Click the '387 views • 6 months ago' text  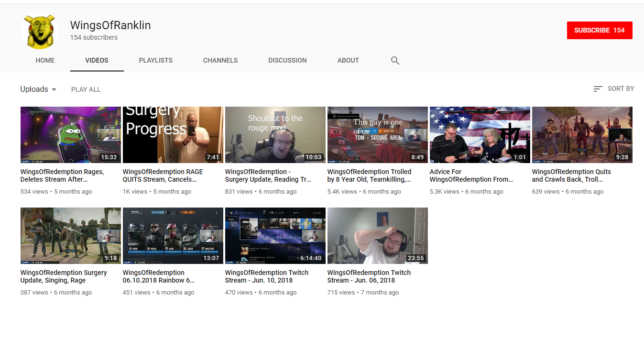pyautogui.click(x=56, y=293)
